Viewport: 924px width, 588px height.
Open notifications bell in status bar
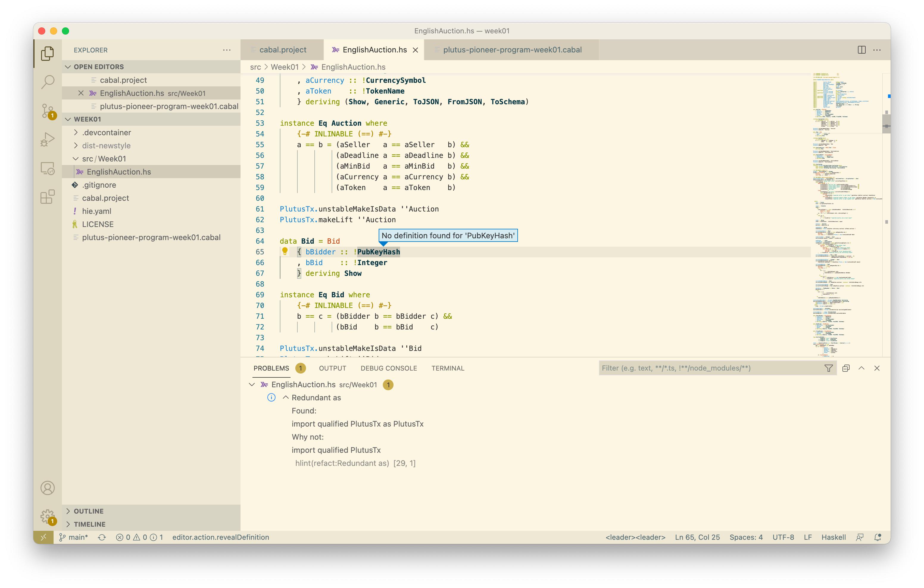(x=878, y=537)
